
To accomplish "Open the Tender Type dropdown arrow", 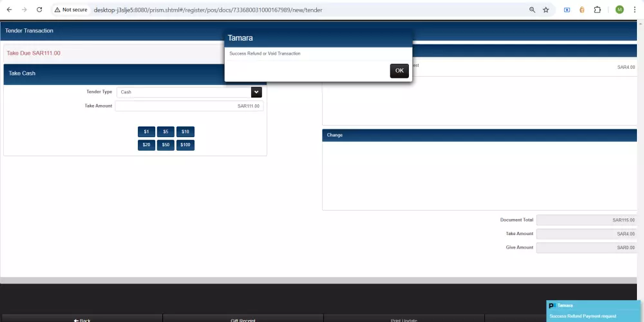I will click(x=256, y=92).
